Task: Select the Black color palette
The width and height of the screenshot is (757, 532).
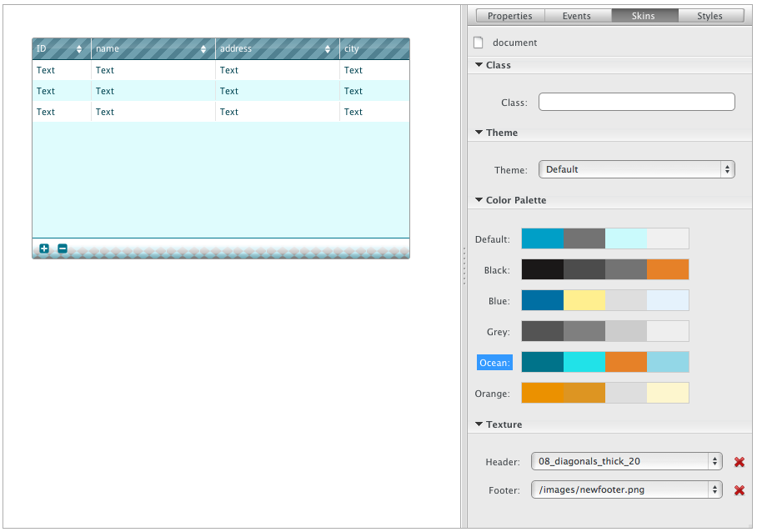Action: point(604,269)
